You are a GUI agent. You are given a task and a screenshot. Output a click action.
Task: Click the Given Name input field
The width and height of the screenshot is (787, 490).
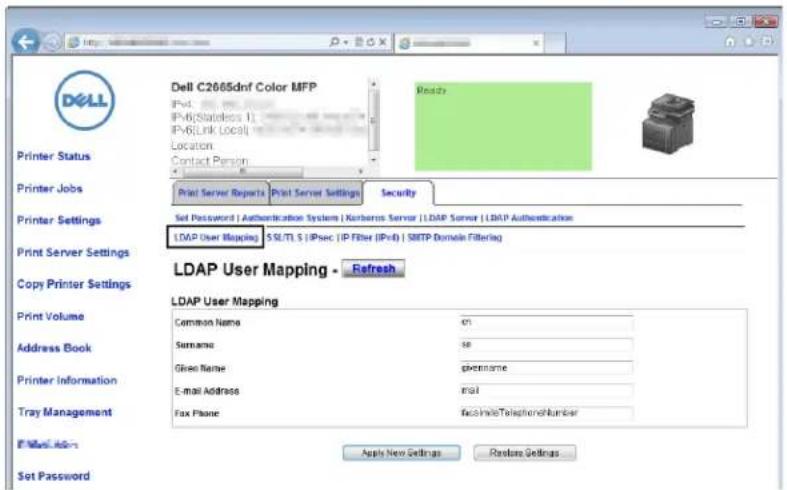pyautogui.click(x=546, y=368)
